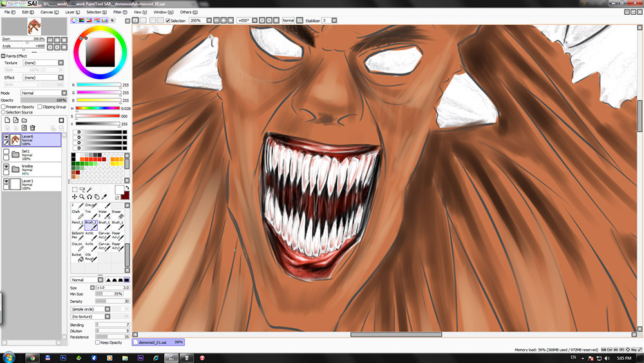Click the canvas horizontal scrollbar

click(396, 335)
